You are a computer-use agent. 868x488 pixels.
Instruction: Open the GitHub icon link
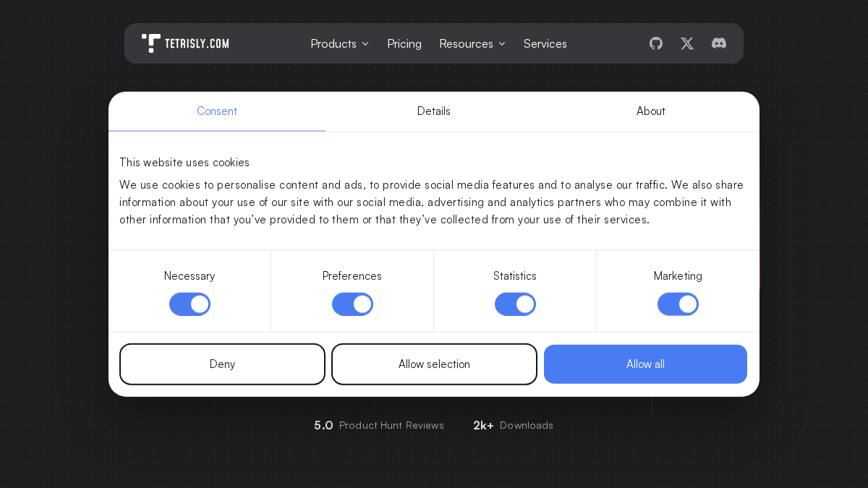(x=656, y=43)
